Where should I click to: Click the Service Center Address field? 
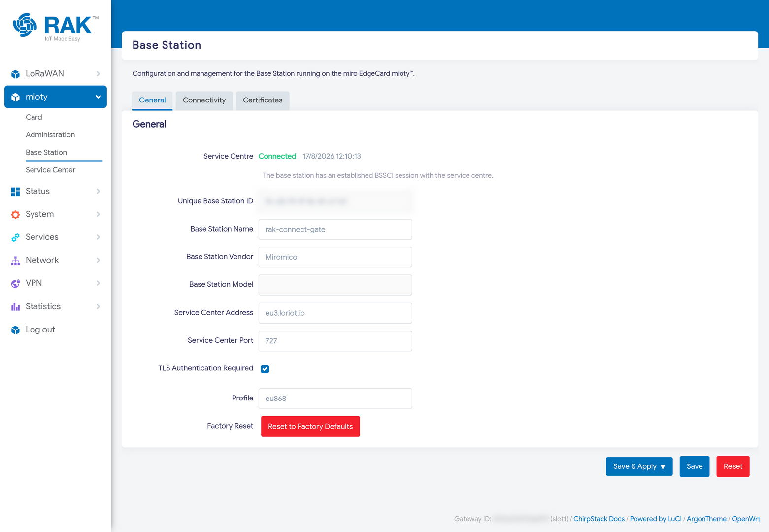[x=335, y=313]
